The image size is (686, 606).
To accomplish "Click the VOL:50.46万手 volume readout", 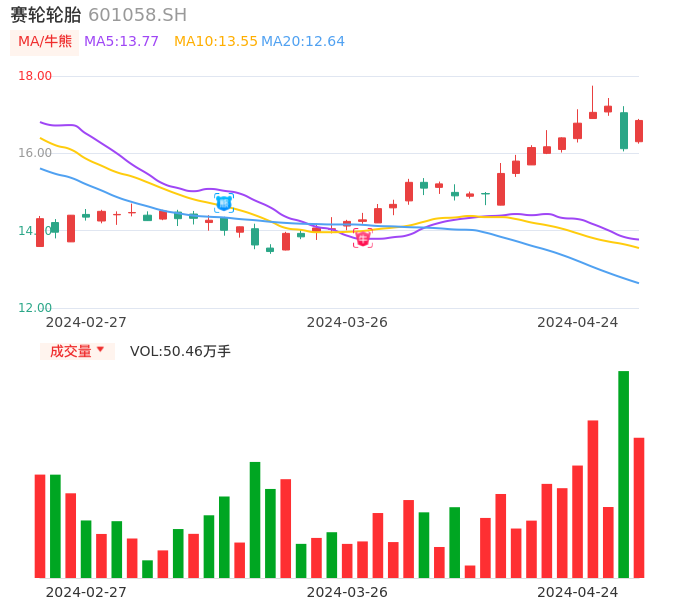I will tap(180, 351).
